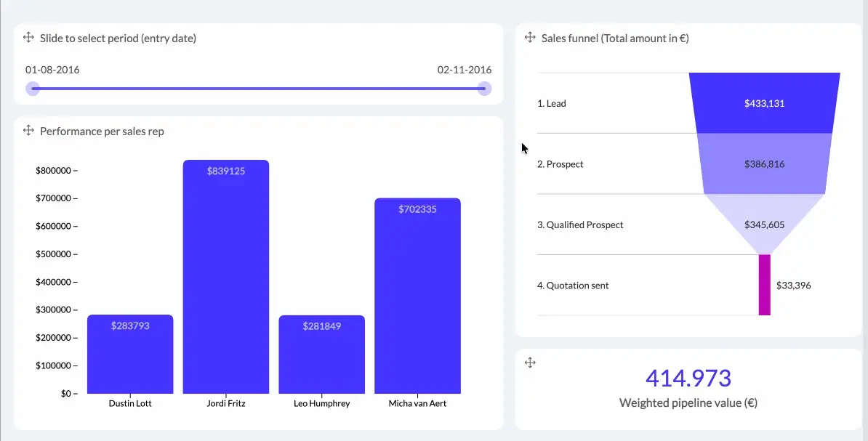Click move handle icon of Sales funnel widget
868x441 pixels.
530,38
